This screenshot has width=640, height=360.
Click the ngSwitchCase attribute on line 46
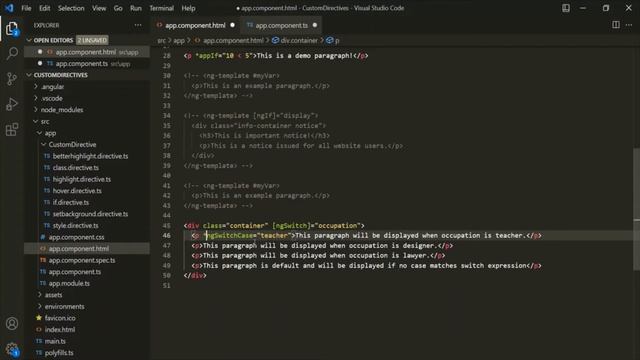pos(229,236)
